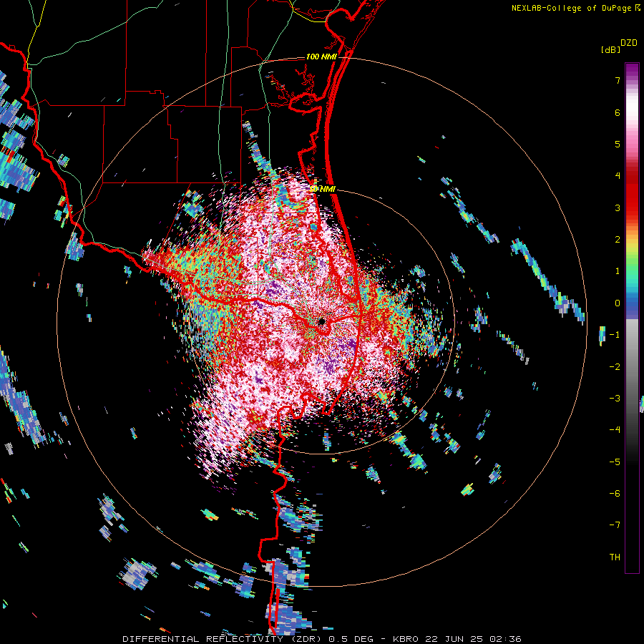Select the -4 tick label on the scale
The height and width of the screenshot is (644, 644).
[x=615, y=430]
